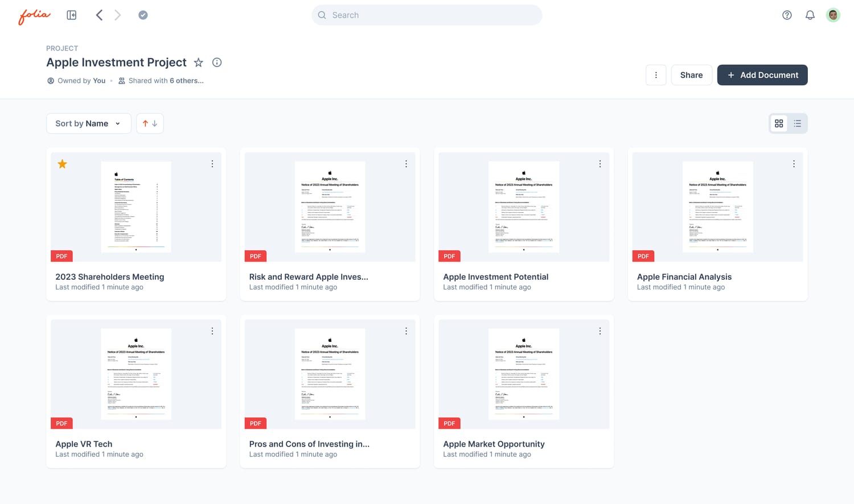Go back with the left chevron
Viewport: 854px width, 504px height.
click(99, 15)
